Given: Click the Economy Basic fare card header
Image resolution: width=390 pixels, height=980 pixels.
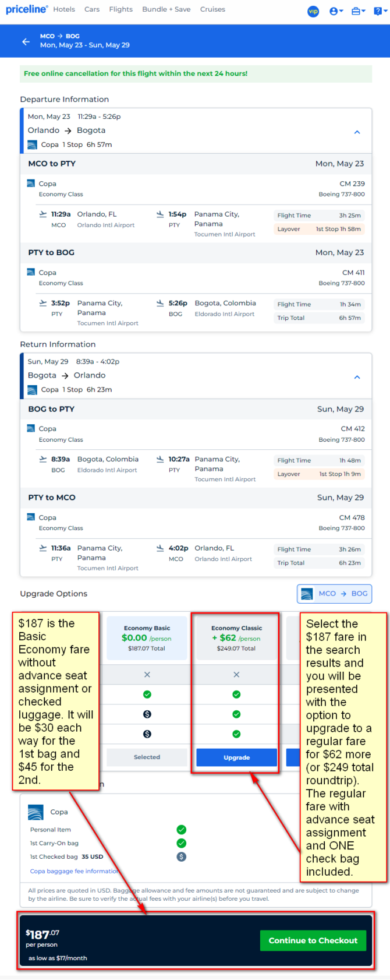Looking at the screenshot, I should pos(147,637).
